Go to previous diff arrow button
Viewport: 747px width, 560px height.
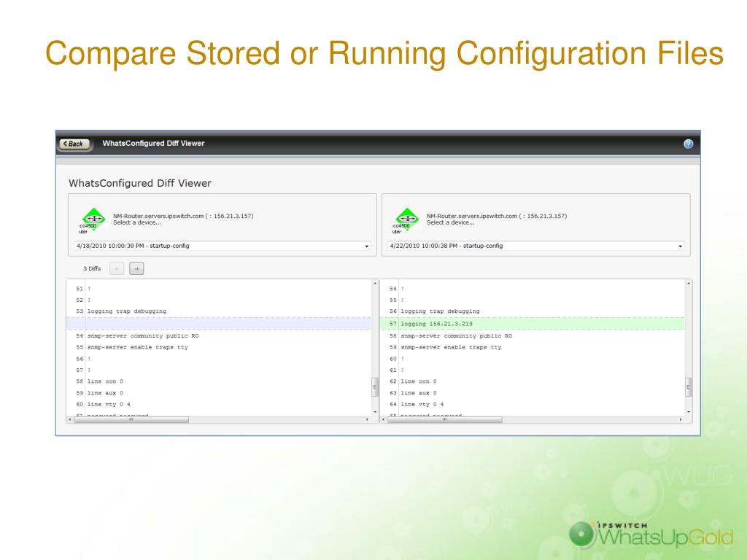coord(117,268)
